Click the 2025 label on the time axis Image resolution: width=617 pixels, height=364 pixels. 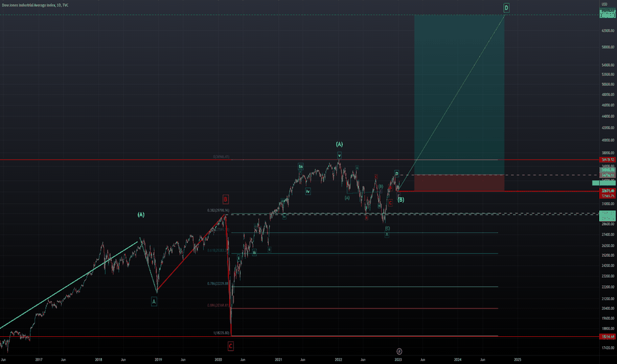518,359
